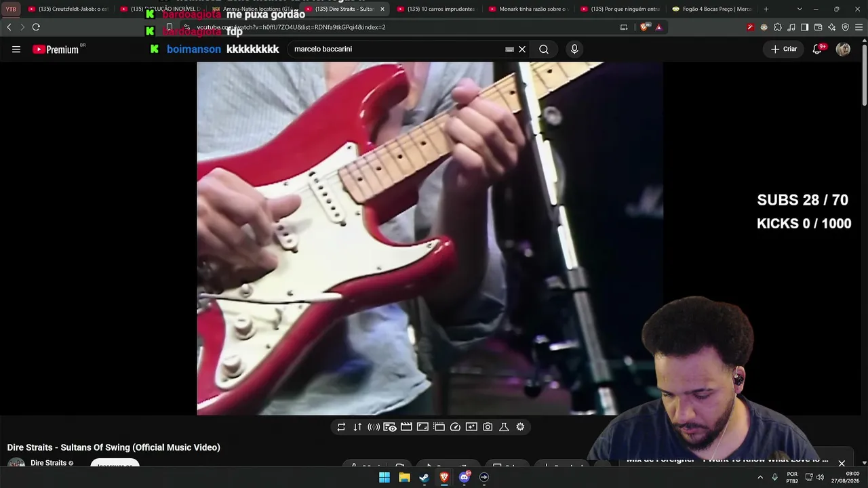The width and height of the screenshot is (868, 488).
Task: Clear the search box with the X
Action: click(x=522, y=49)
